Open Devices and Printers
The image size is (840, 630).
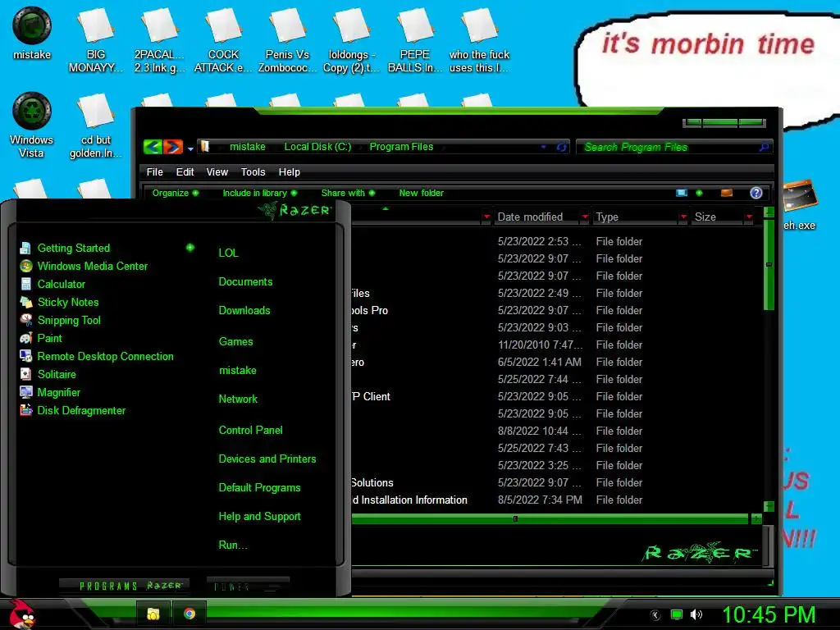click(x=267, y=459)
